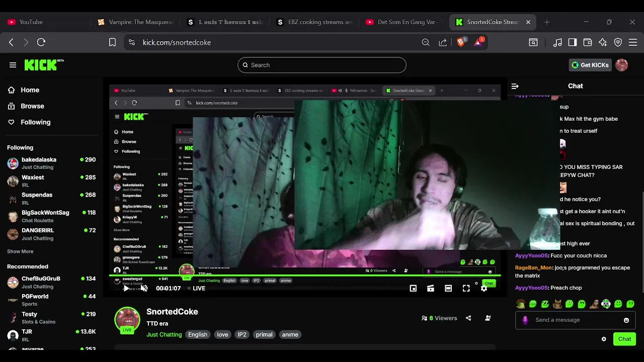
Task: Open the Testy recommended channel
Action: point(51,318)
